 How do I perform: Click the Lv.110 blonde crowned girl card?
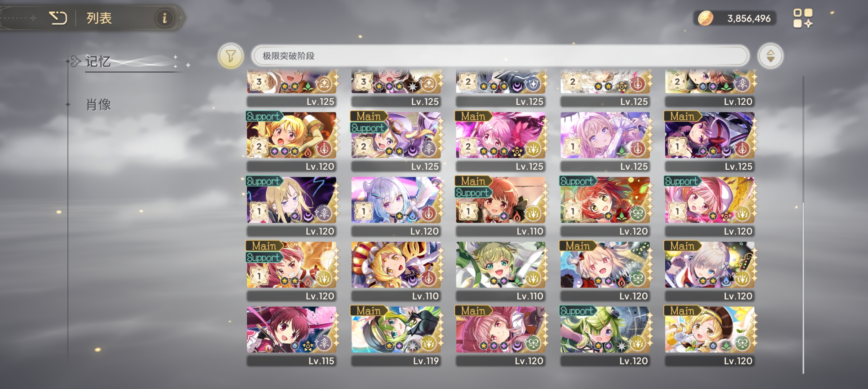tap(396, 271)
